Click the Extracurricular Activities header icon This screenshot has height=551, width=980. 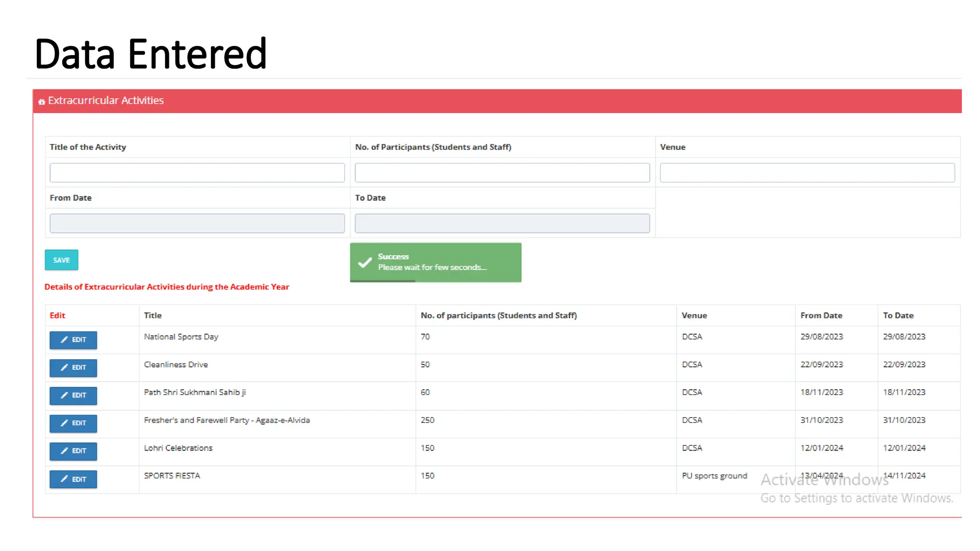42,101
